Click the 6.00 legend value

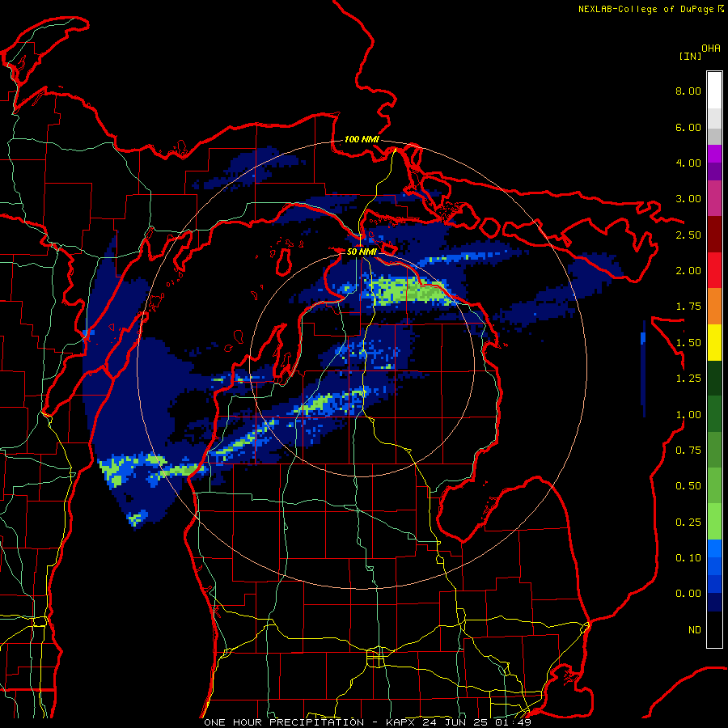click(x=688, y=127)
